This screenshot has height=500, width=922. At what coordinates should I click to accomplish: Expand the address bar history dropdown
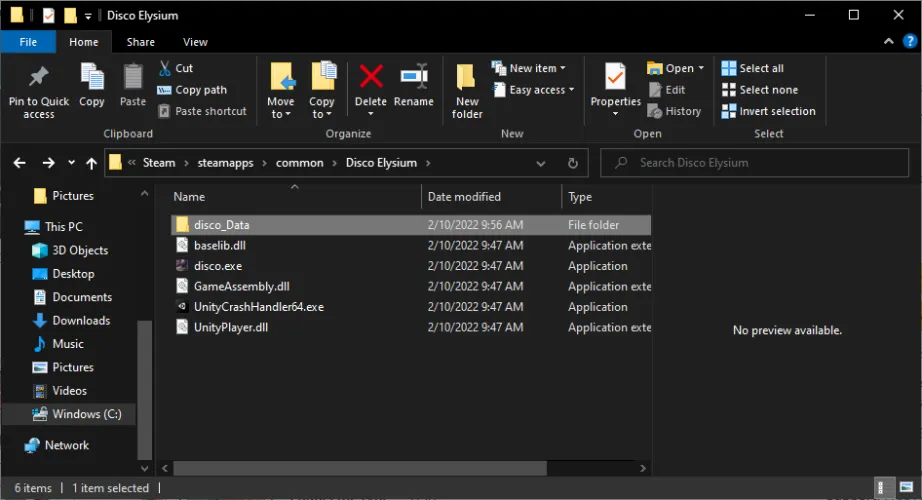[541, 163]
